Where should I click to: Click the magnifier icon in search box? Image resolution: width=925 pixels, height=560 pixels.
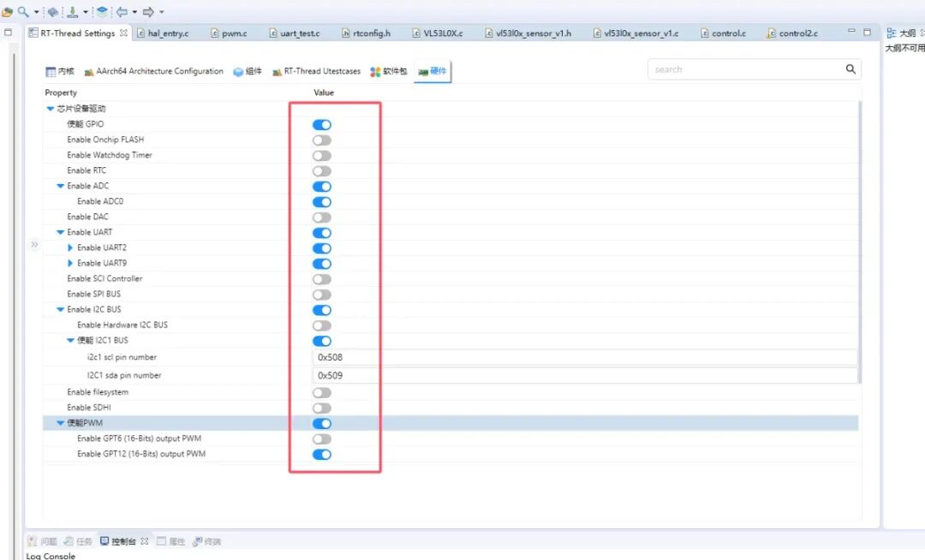850,69
